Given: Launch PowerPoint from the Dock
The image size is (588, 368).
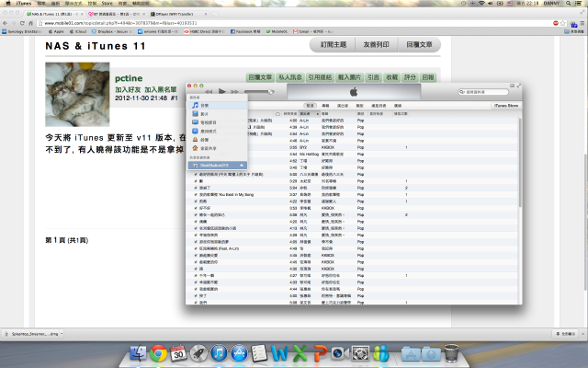Looking at the screenshot, I should (320, 353).
